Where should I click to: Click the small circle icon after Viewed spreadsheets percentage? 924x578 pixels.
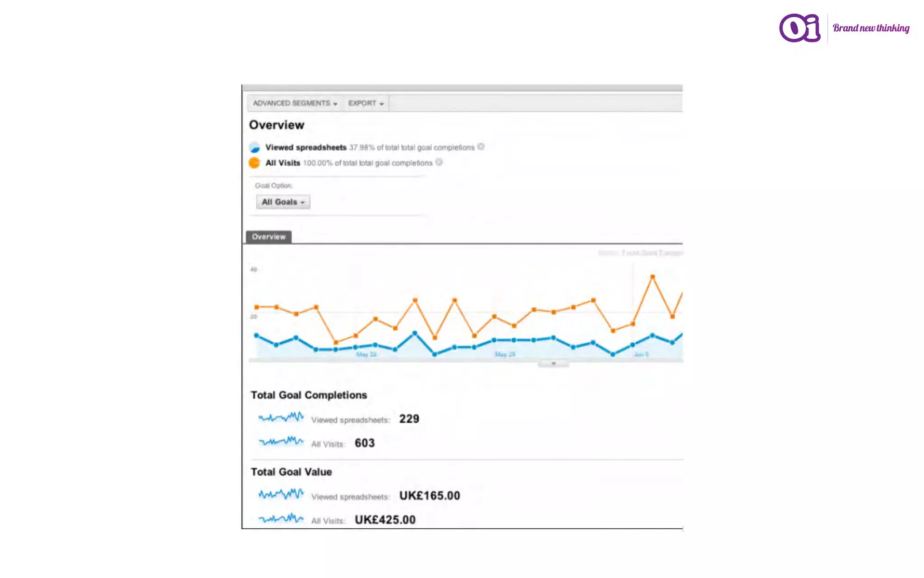coord(481,147)
